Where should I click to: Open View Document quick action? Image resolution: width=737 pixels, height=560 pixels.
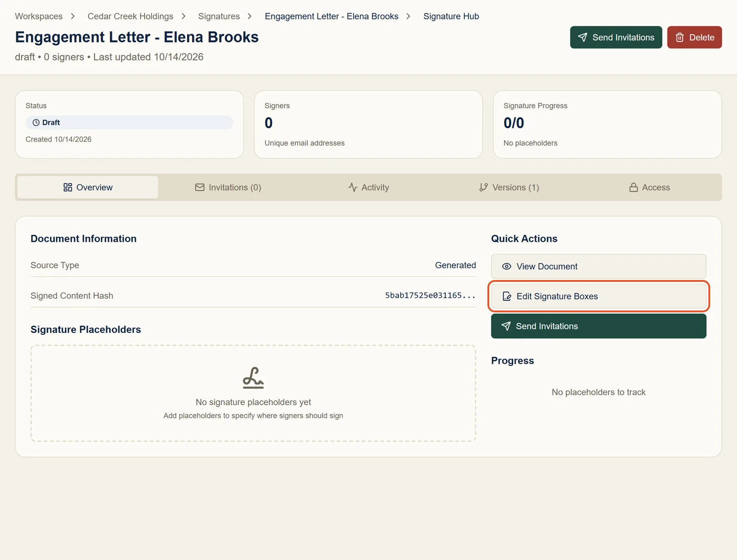(x=599, y=266)
